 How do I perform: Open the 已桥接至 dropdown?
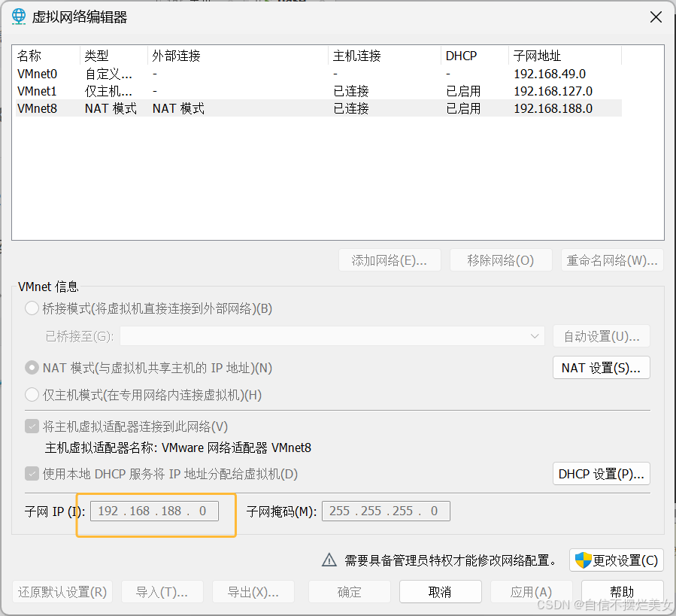pyautogui.click(x=332, y=336)
